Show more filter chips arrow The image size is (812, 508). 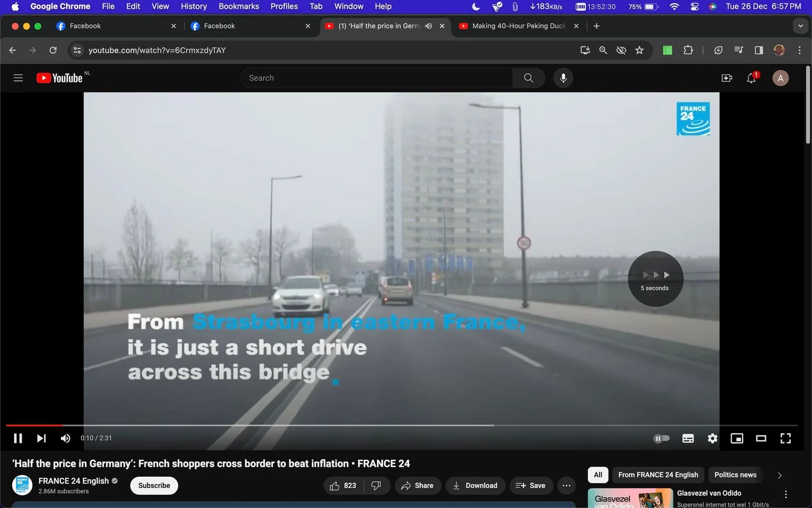point(779,475)
